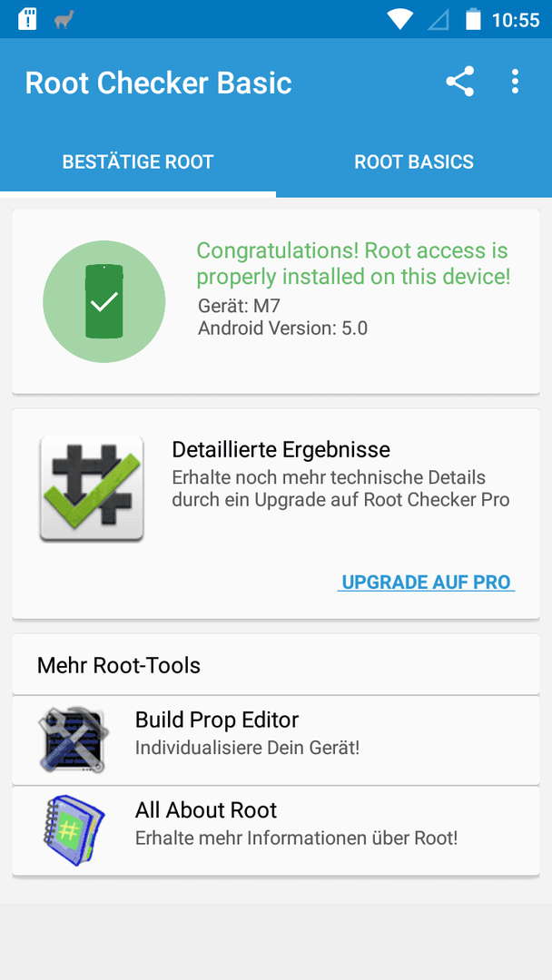
Task: Tap the llama notification icon
Action: pos(64,19)
